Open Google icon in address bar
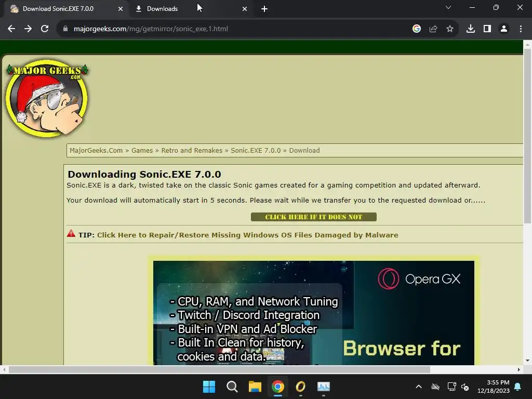The width and height of the screenshot is (532, 399). point(417,29)
